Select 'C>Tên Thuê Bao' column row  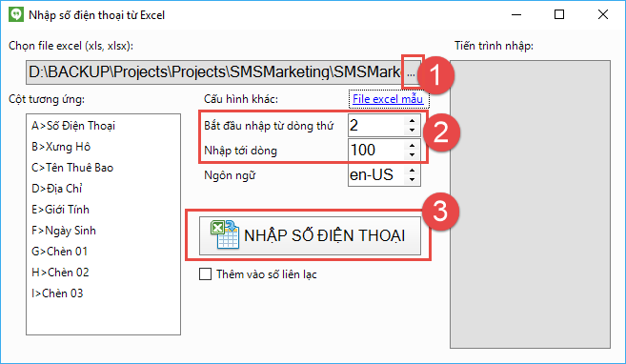103,168
